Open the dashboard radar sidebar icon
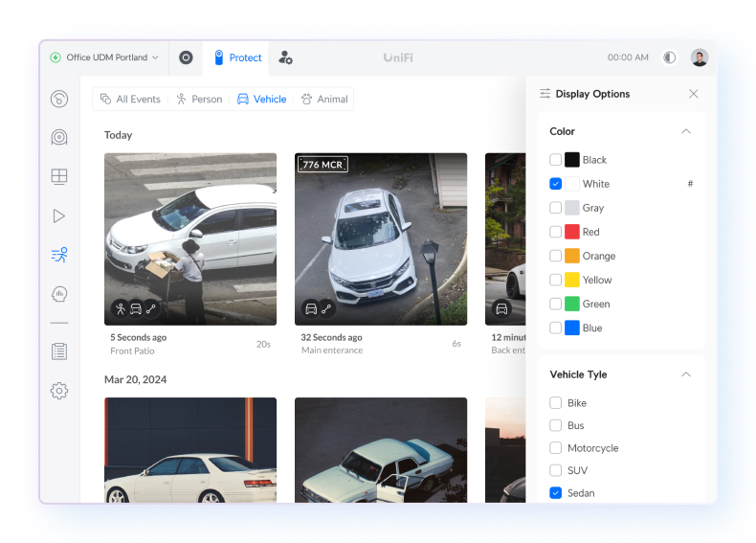Screen dimensions: 756x543 pyautogui.click(x=59, y=99)
